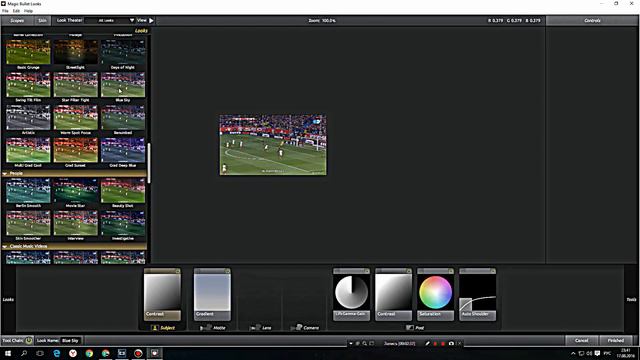Select the Gradient tool in Matte chain
Viewport: 640px width, 360px height.
[x=212, y=294]
